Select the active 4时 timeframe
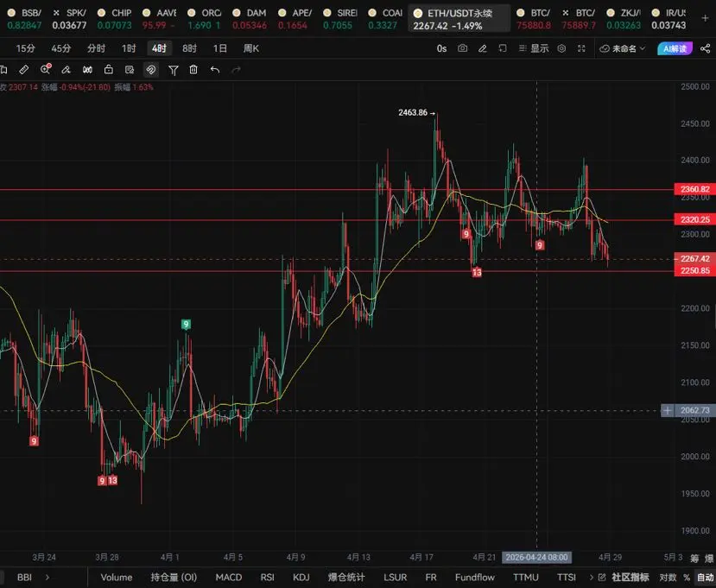 coord(160,48)
